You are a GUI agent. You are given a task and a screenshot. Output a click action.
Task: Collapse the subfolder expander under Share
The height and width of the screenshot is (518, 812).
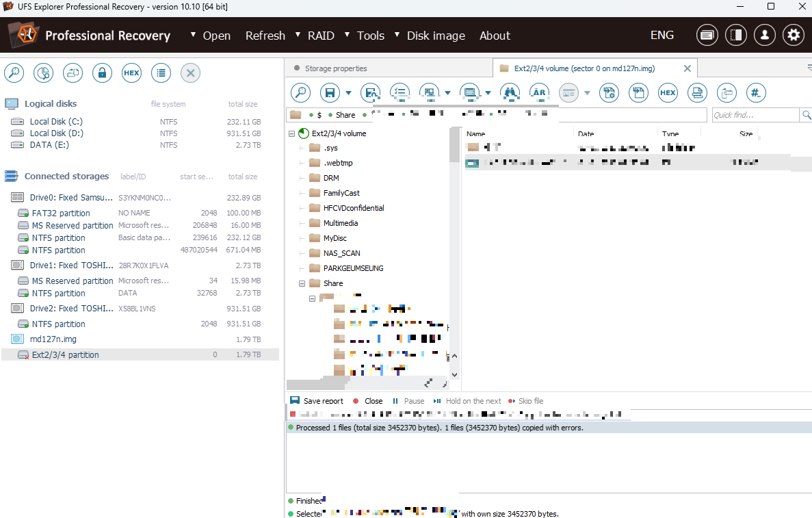pyautogui.click(x=312, y=298)
